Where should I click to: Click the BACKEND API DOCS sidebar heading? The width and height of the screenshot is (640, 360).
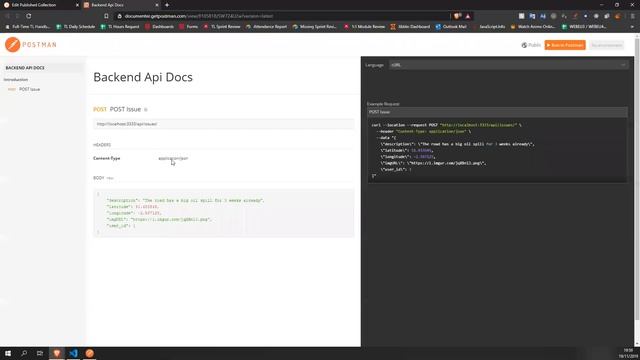[25, 68]
